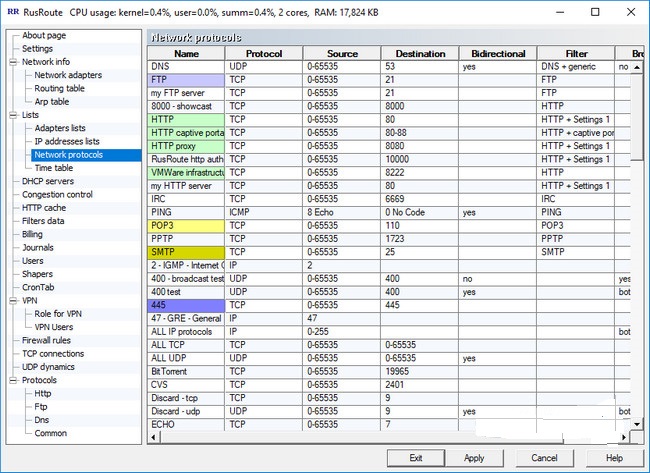Click the Cancel button
The image size is (650, 473).
click(544, 458)
